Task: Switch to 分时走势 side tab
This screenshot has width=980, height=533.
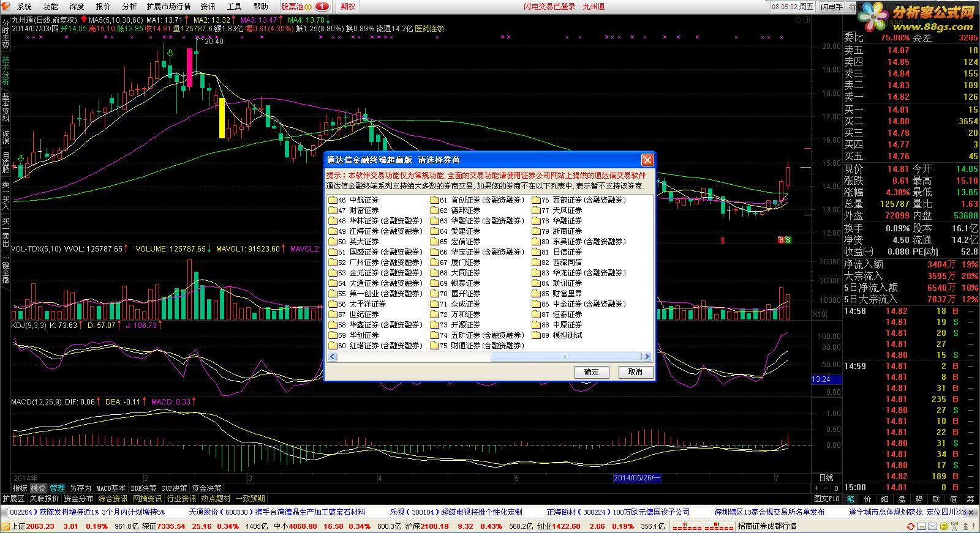Action: pos(6,34)
